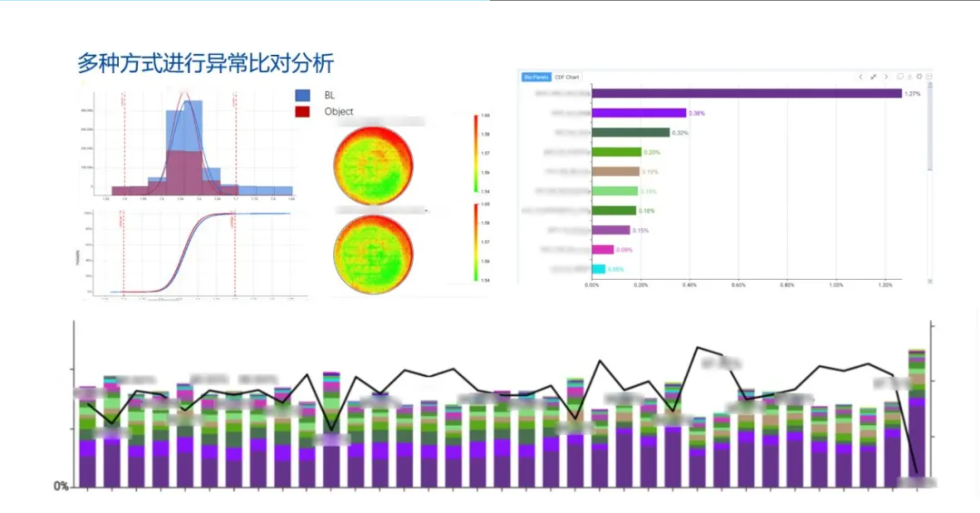Switch to the CDF Chart tab
The image size is (980, 513).
[566, 77]
